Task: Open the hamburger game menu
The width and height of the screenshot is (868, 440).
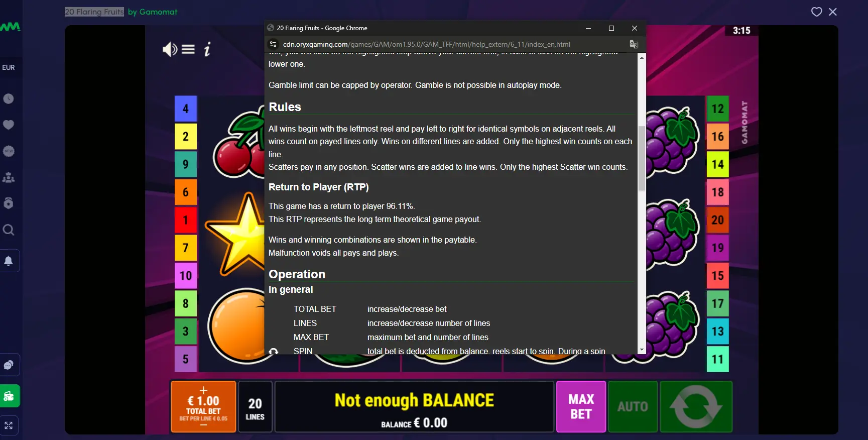Action: click(x=188, y=49)
